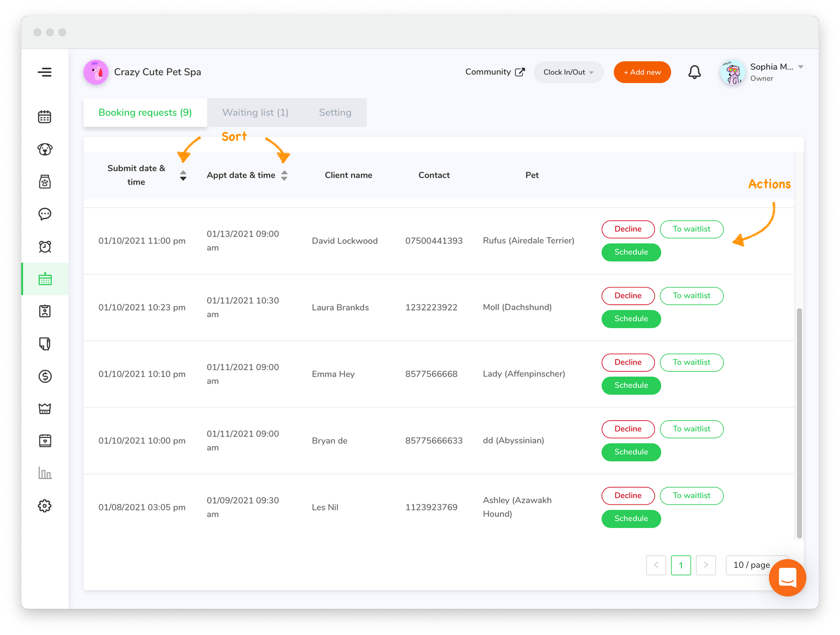
Task: Sort by Appt date & time
Action: click(284, 175)
